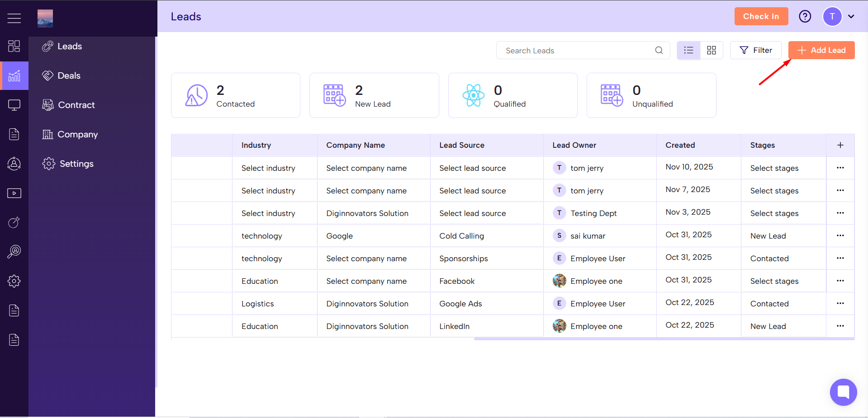Open row actions menu for Google lead
Screen dimensions: 868x418
[840, 235]
